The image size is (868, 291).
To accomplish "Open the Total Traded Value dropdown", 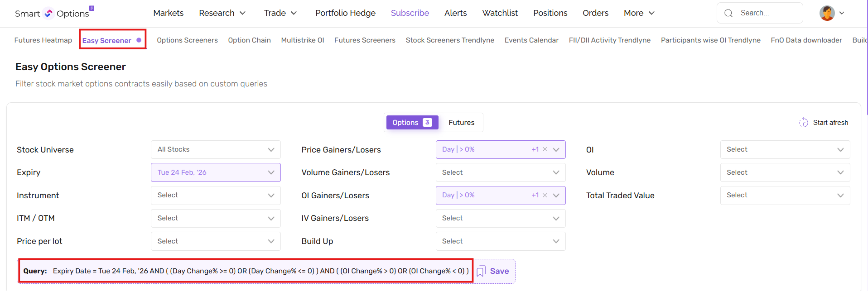I will 785,195.
